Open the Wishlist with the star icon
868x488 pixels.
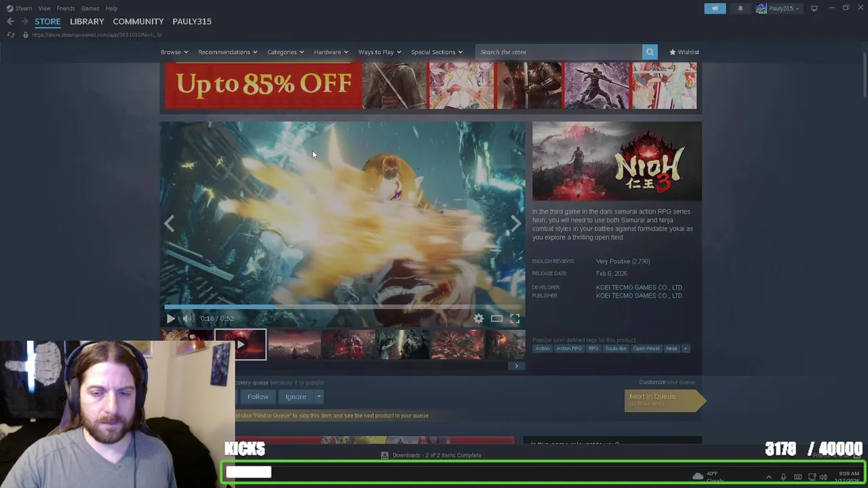[x=684, y=52]
